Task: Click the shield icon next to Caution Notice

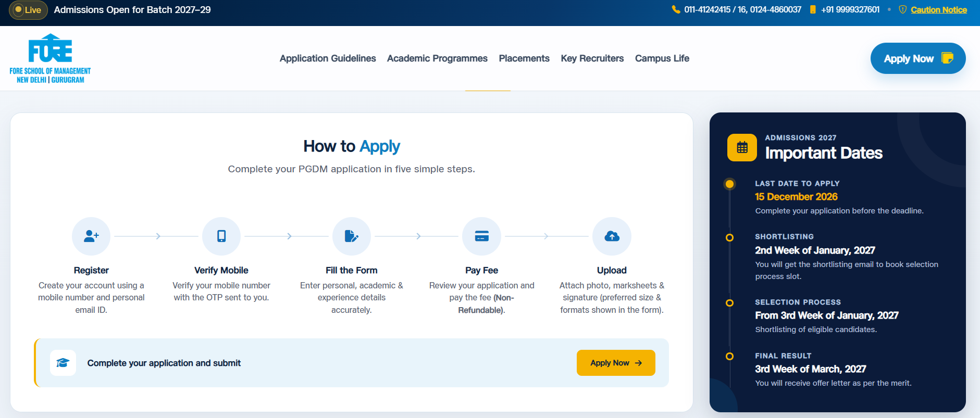Action: [903, 9]
